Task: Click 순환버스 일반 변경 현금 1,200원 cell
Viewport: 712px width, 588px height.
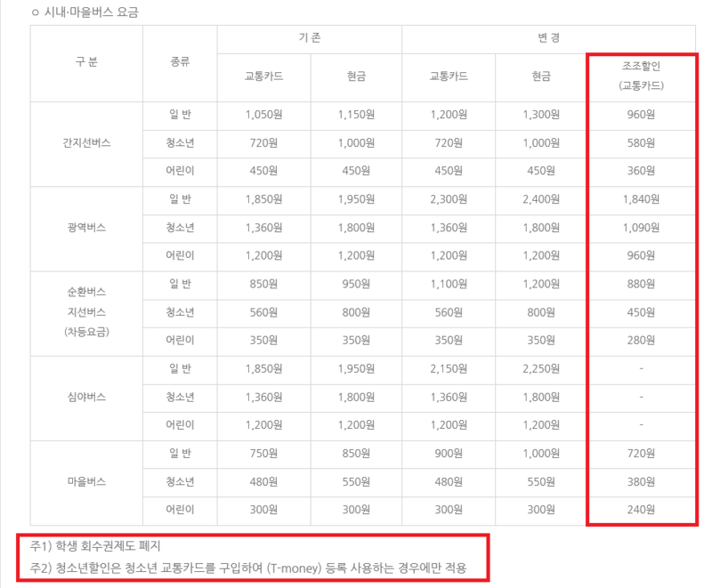Action: pos(541,284)
